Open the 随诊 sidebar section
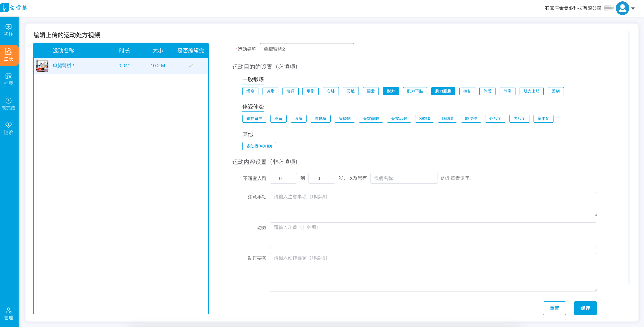The height and width of the screenshot is (327, 644). [8, 129]
